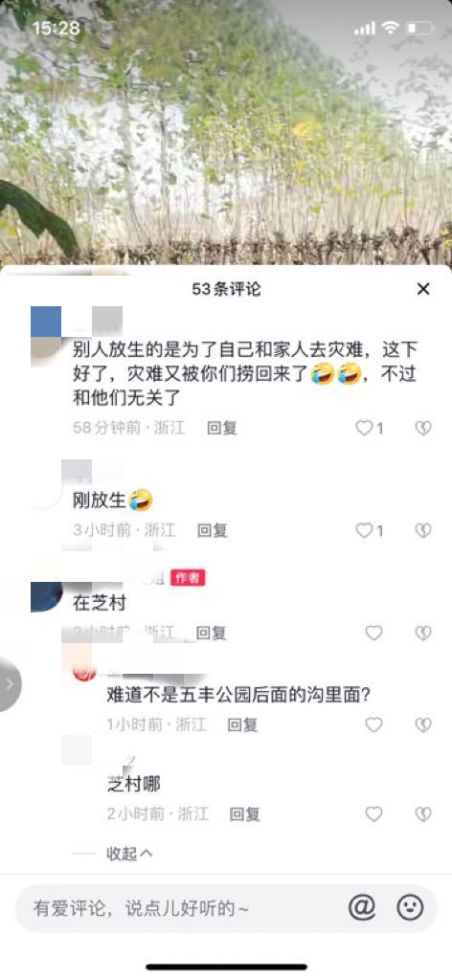Like the 五丰公园后面的沟里面 reply
Screen dimensions: 452x980
(x=373, y=725)
